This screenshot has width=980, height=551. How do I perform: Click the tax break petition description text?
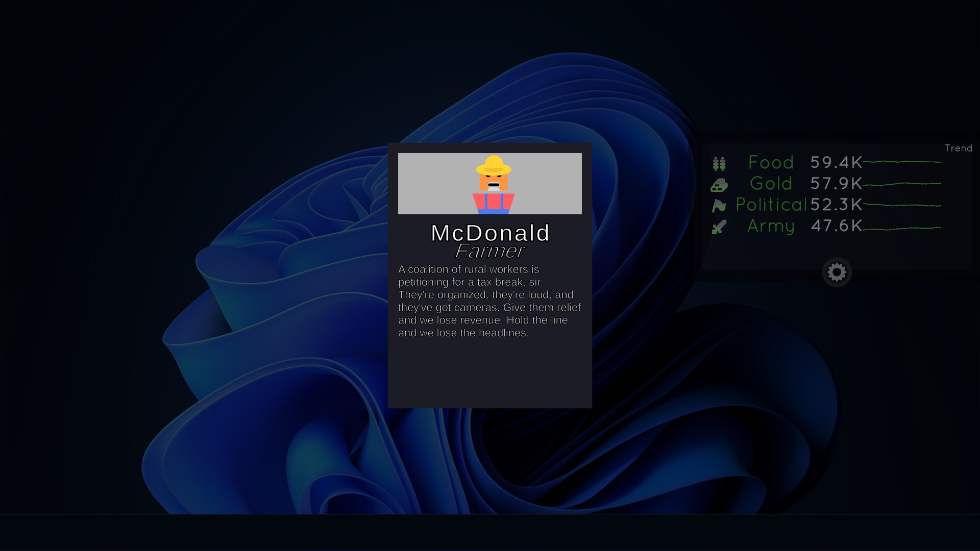tap(489, 301)
